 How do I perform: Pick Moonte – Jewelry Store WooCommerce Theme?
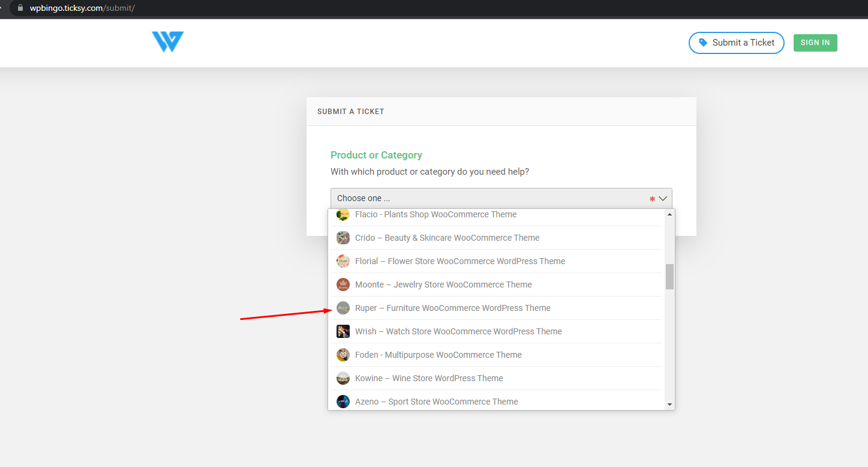(x=497, y=285)
